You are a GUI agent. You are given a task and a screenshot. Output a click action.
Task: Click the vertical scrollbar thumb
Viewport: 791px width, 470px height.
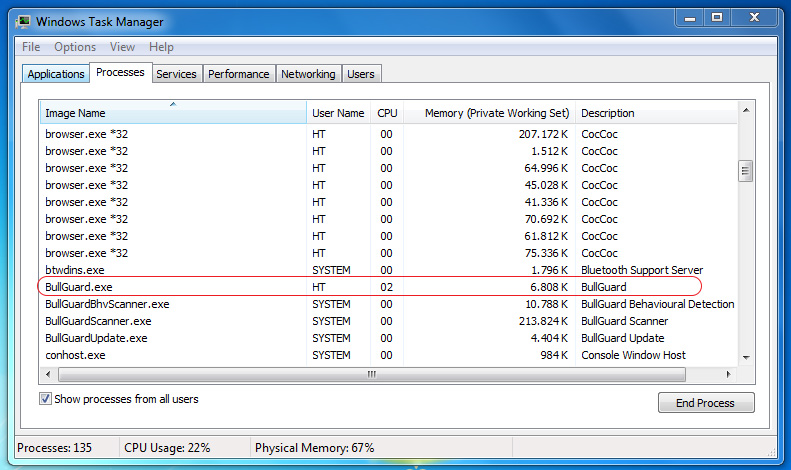coord(746,171)
